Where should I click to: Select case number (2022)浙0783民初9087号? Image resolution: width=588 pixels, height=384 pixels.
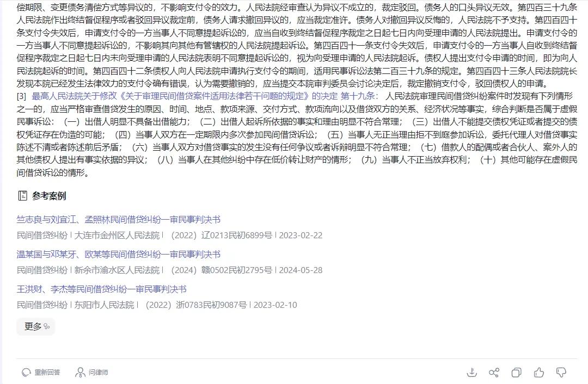(x=196, y=305)
